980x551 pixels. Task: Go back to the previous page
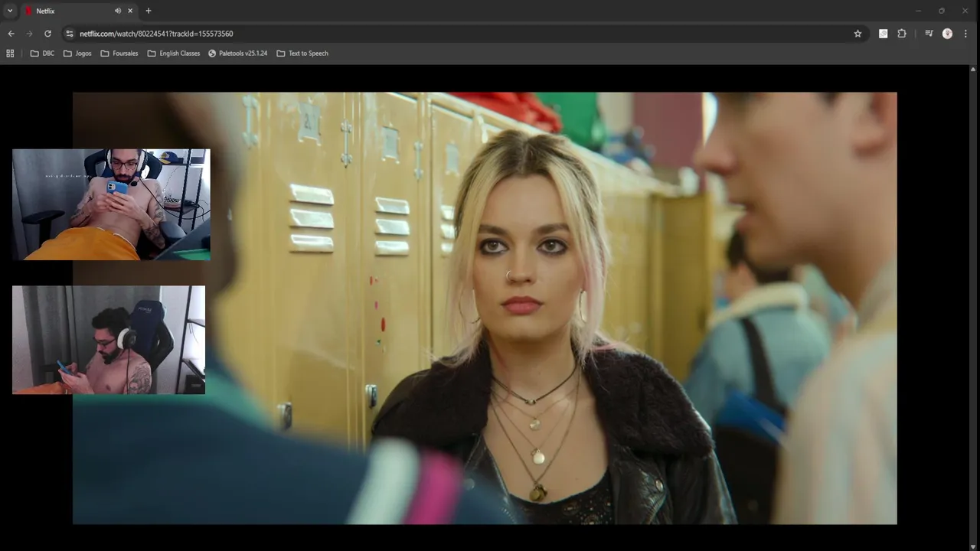click(11, 34)
